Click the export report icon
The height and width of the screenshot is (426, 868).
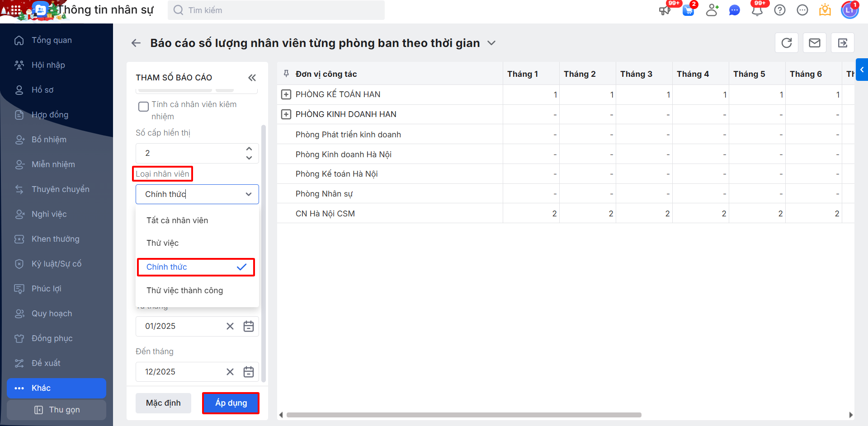[843, 43]
